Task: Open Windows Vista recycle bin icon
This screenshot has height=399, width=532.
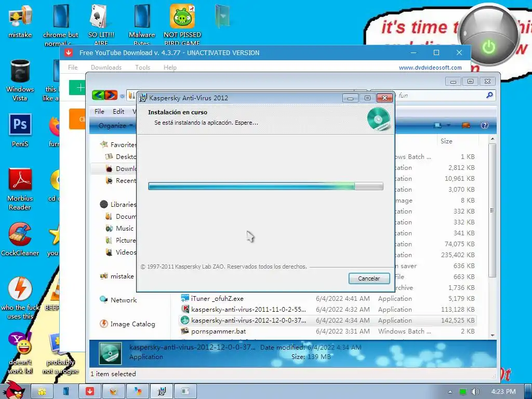Action: 20,79
